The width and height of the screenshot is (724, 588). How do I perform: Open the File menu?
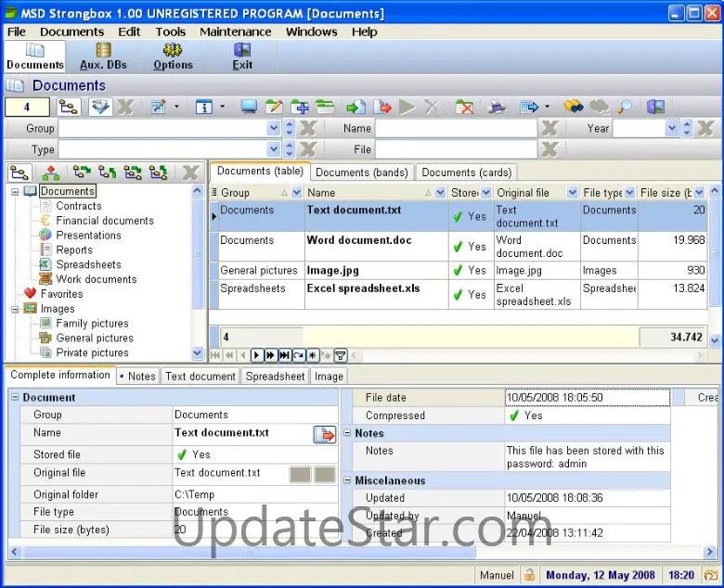click(17, 32)
